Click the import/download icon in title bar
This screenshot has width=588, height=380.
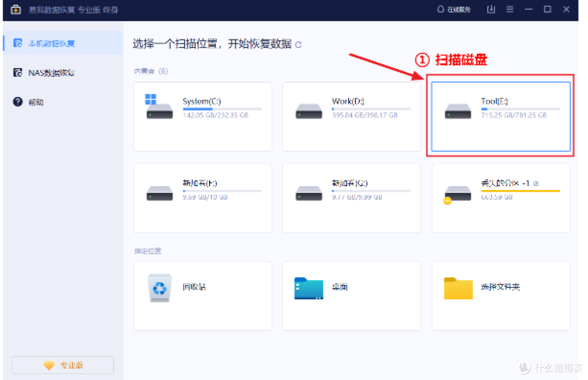[x=491, y=9]
